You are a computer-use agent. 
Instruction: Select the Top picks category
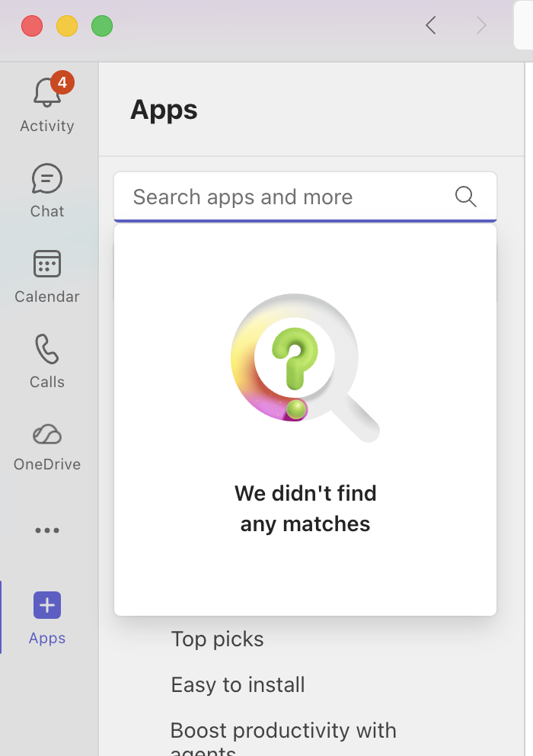click(217, 639)
